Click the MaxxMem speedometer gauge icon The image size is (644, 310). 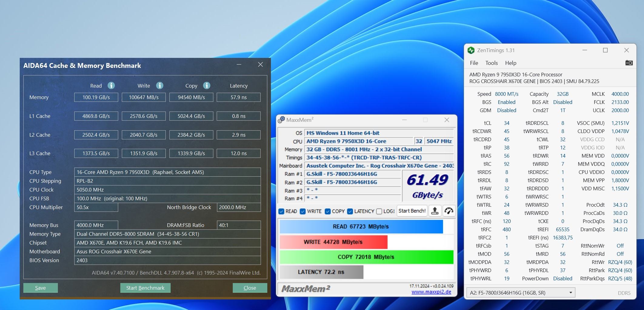[x=449, y=211]
